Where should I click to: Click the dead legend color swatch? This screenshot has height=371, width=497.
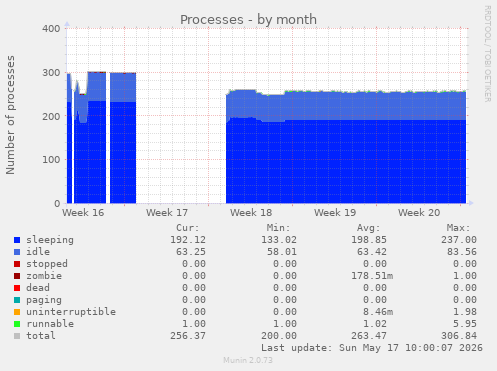click(x=17, y=288)
